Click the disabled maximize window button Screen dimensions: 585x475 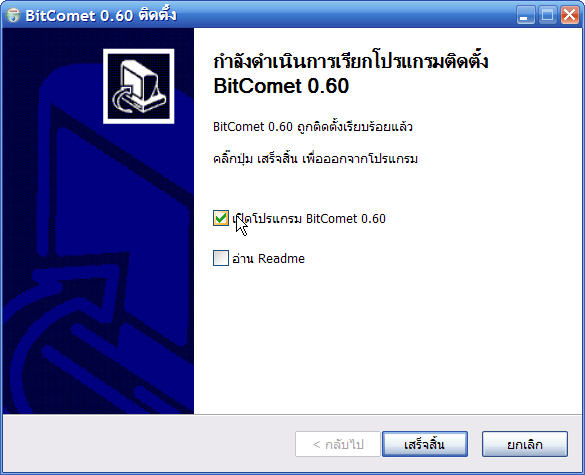(547, 15)
